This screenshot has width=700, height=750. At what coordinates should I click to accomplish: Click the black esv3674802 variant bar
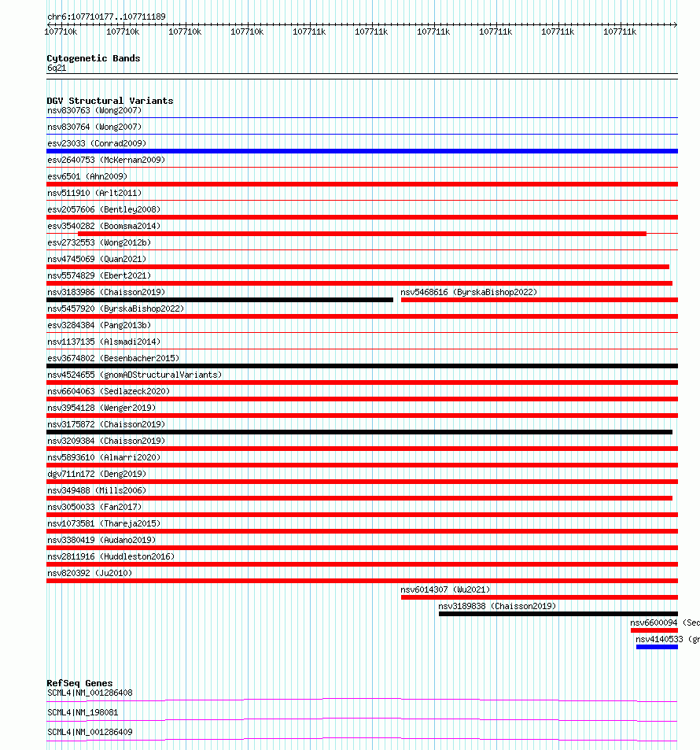click(362, 366)
